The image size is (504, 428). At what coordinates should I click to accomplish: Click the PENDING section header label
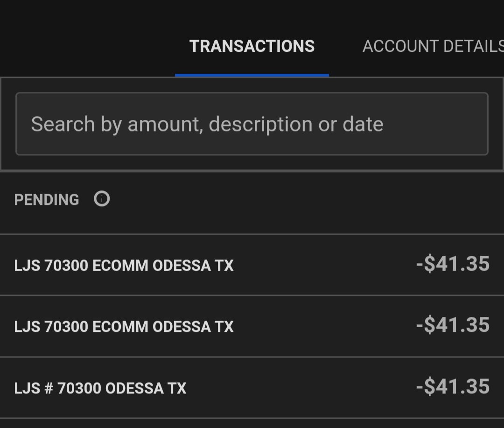[47, 200]
